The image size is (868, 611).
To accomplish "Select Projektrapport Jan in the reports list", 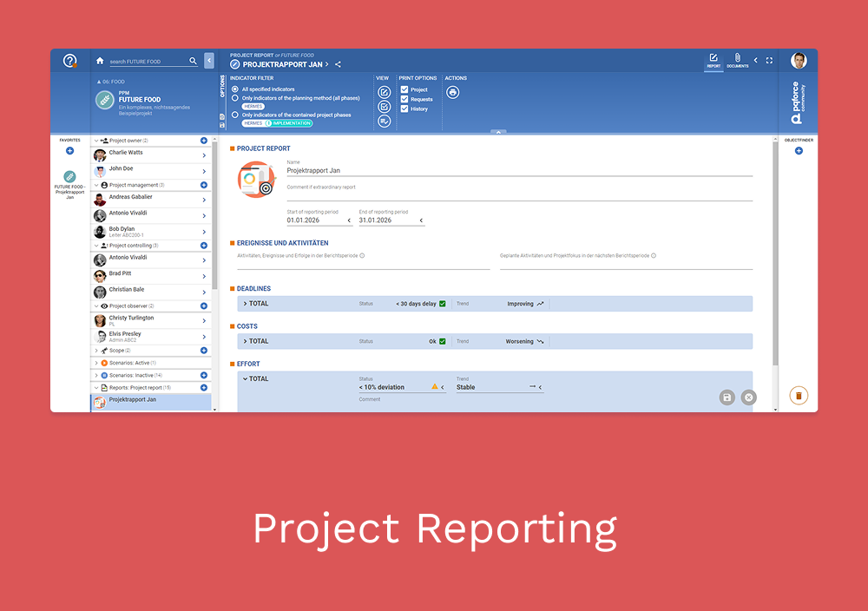I will tap(151, 402).
